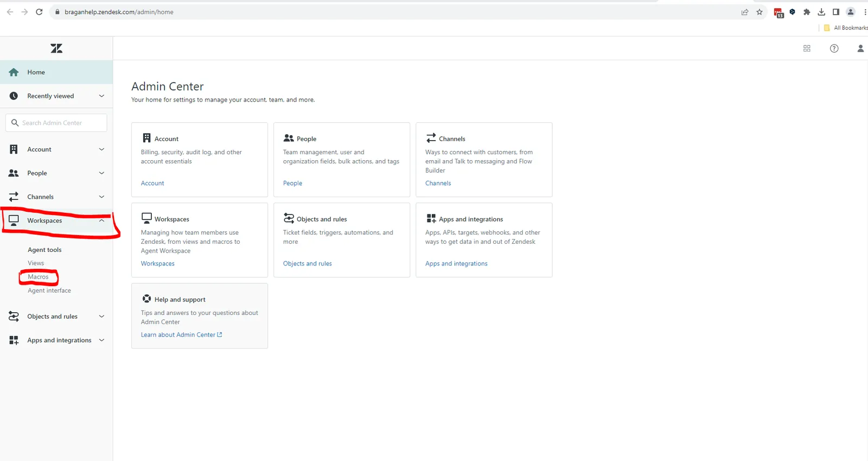Follow the People link in People card

[x=292, y=184]
